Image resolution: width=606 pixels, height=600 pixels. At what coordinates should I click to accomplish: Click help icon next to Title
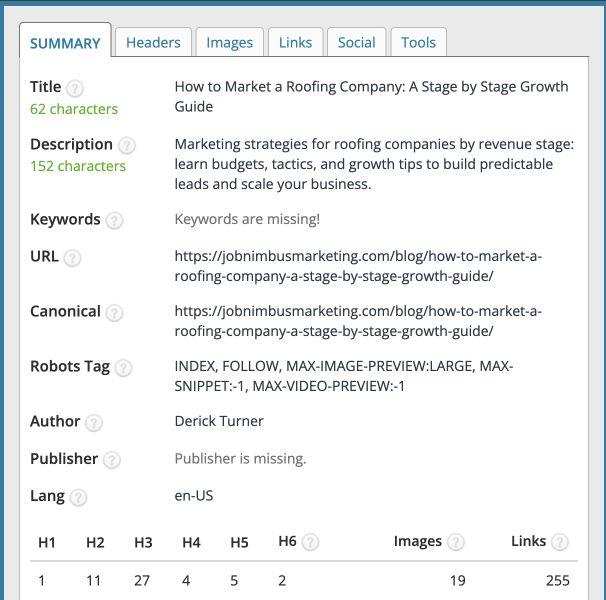[75, 88]
